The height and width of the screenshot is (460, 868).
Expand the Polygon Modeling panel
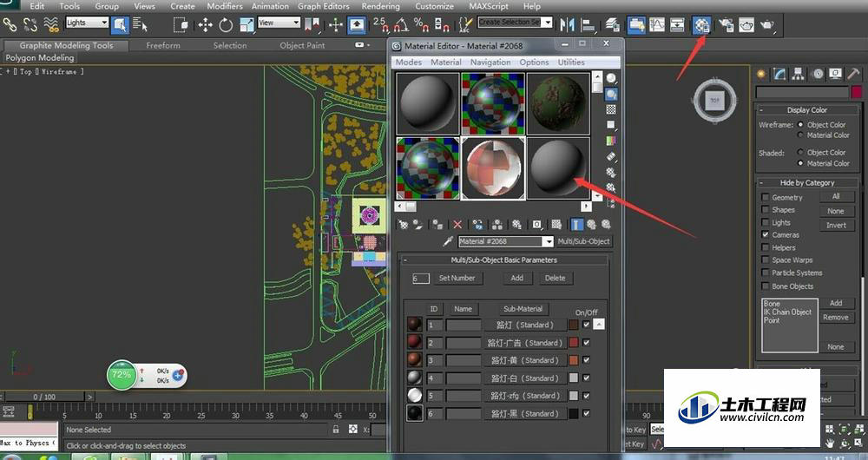39,57
